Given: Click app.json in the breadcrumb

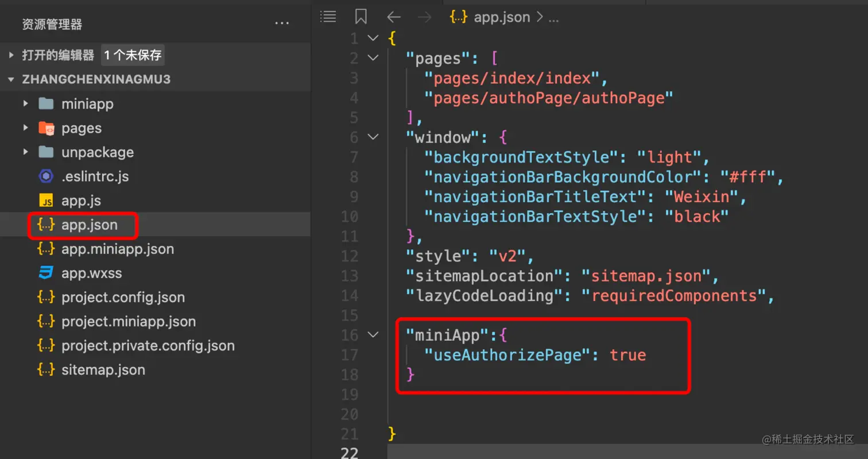Looking at the screenshot, I should coord(502,17).
